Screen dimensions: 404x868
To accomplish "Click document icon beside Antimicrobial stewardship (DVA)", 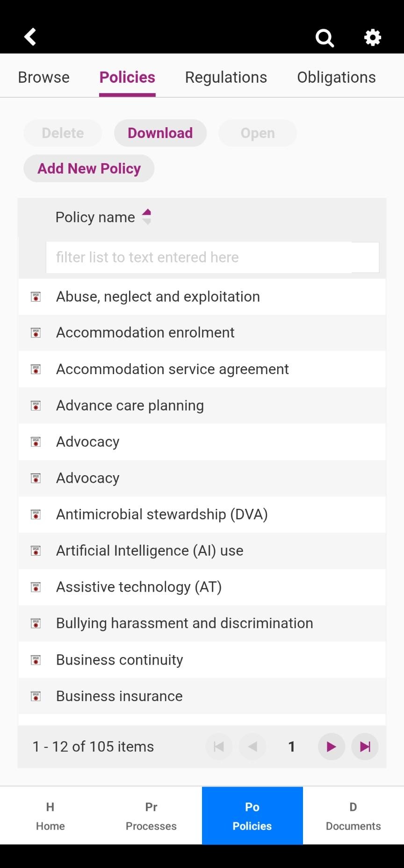I will pyautogui.click(x=36, y=514).
